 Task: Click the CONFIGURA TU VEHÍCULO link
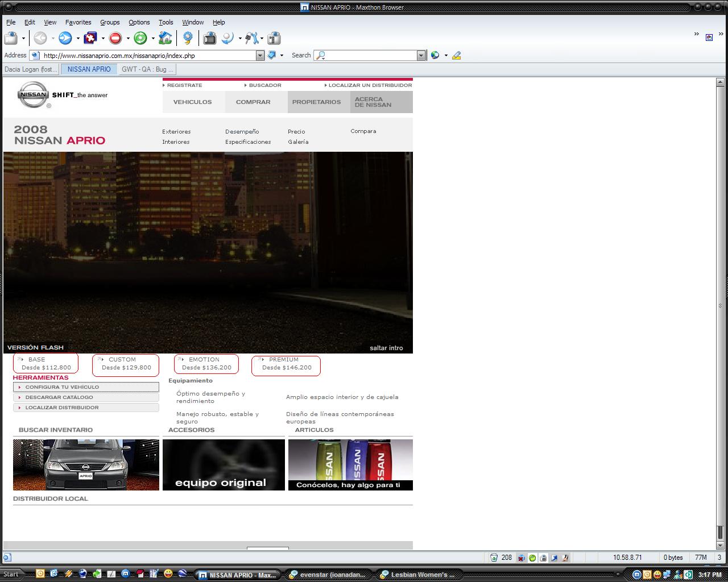[62, 387]
